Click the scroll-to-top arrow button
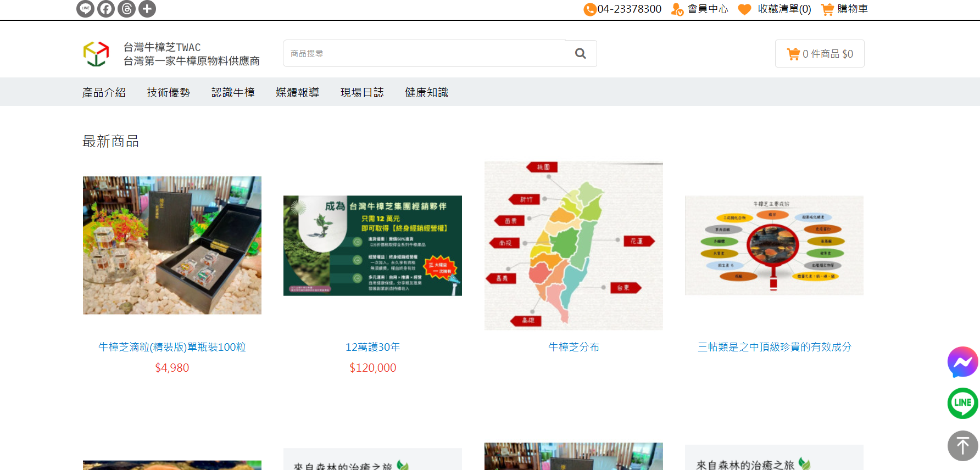Screen dimensions: 980x470 point(962,445)
